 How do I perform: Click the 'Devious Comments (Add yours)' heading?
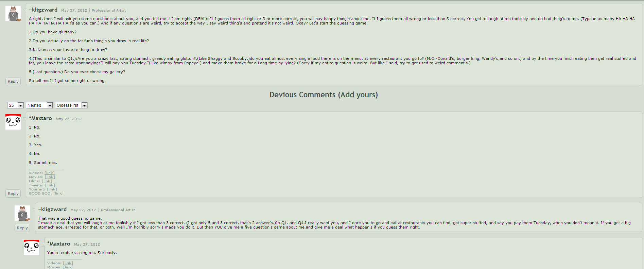coord(324,95)
